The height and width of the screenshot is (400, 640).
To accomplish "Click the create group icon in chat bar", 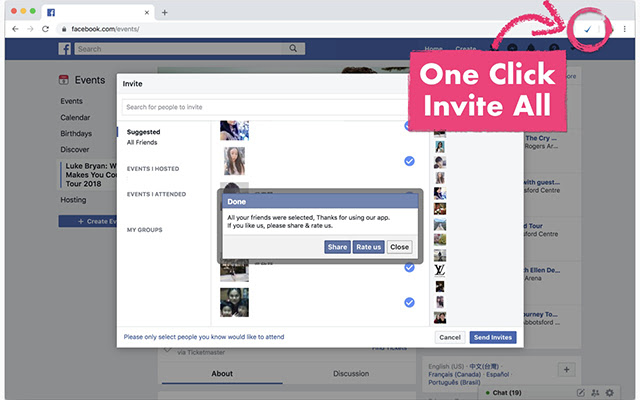I will pos(596,393).
